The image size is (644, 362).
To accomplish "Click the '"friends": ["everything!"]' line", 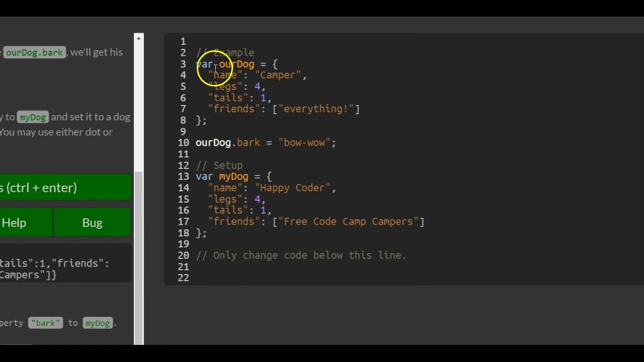I will (284, 109).
